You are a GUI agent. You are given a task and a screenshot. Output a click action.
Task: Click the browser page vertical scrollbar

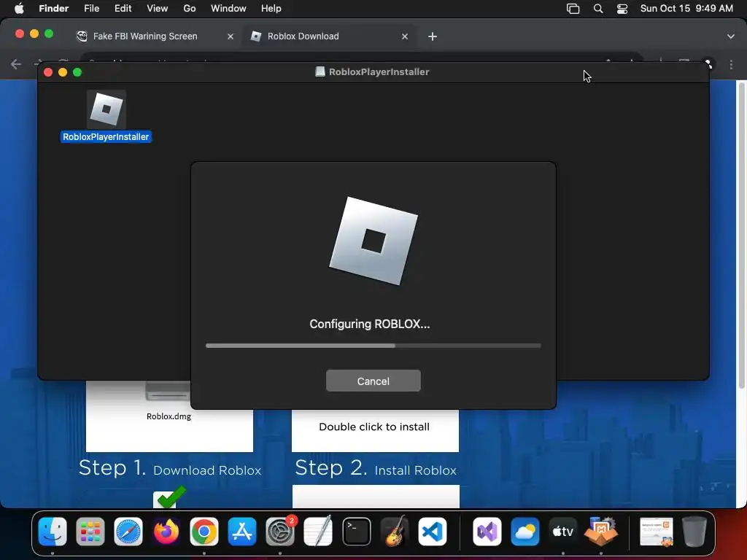[741, 236]
